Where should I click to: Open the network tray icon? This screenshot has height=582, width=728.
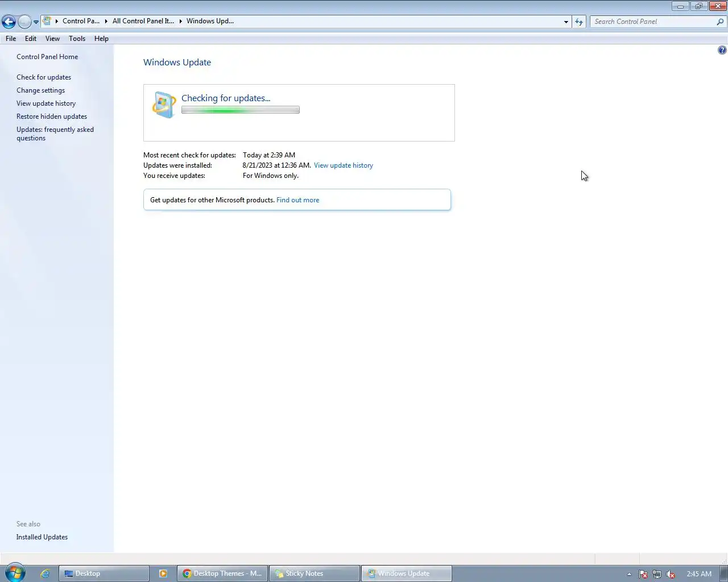[x=657, y=574]
